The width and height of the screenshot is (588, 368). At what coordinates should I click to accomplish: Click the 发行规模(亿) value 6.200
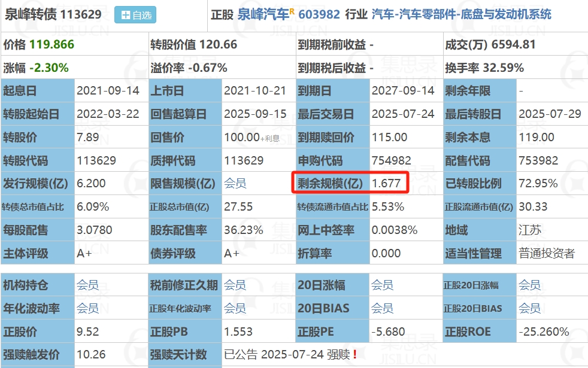[91, 183]
